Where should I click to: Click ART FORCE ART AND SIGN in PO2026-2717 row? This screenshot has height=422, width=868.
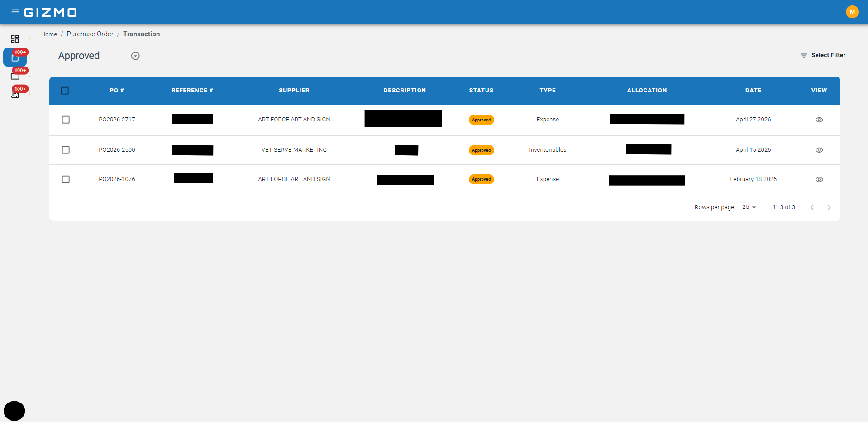(294, 120)
